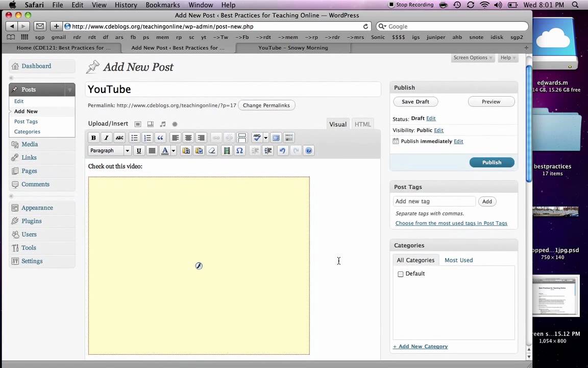Apply blockquote formatting
Screen dimensions: 588x368
pyautogui.click(x=160, y=138)
